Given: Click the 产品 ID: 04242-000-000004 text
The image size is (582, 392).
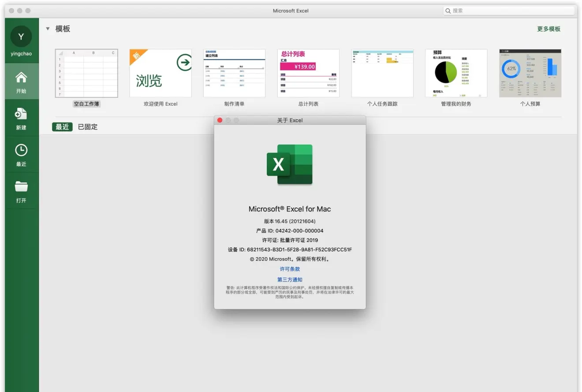Looking at the screenshot, I should [290, 231].
